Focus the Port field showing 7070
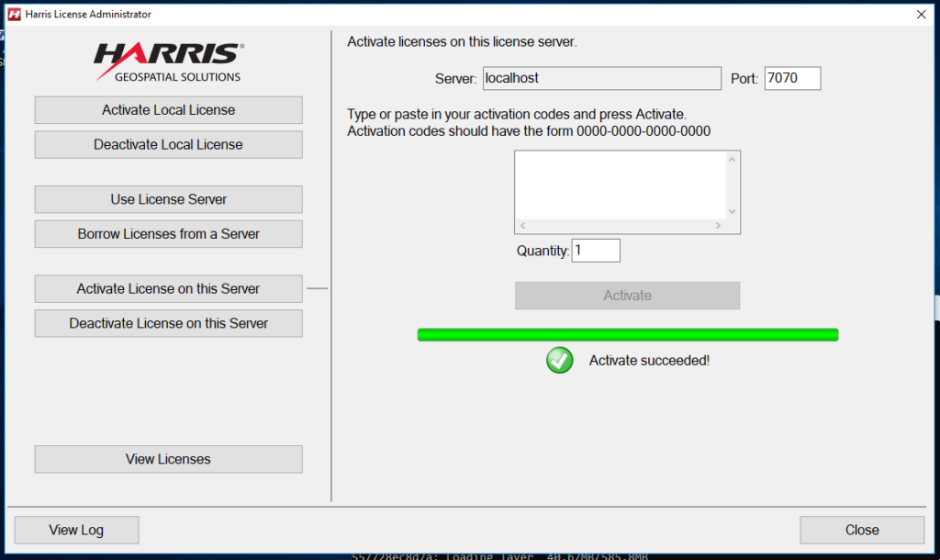Viewport: 940px width, 560px height. pyautogui.click(x=792, y=79)
